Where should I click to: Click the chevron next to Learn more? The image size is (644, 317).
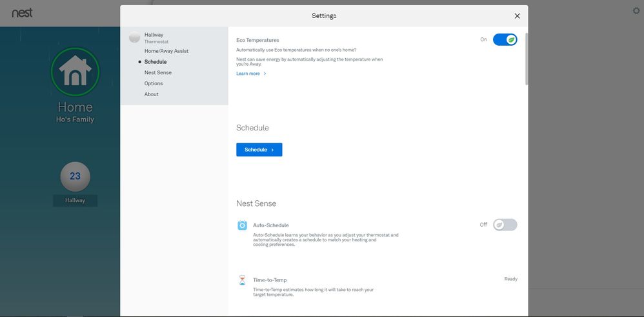point(265,74)
